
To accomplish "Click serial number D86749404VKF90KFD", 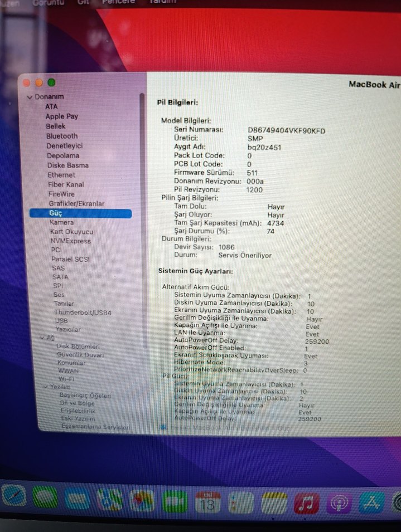I will [286, 130].
